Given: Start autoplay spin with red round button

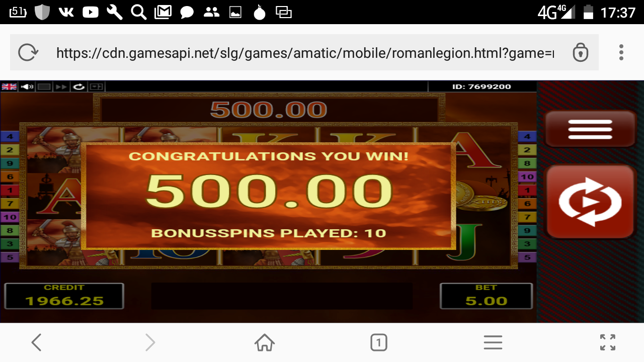Looking at the screenshot, I should (591, 202).
